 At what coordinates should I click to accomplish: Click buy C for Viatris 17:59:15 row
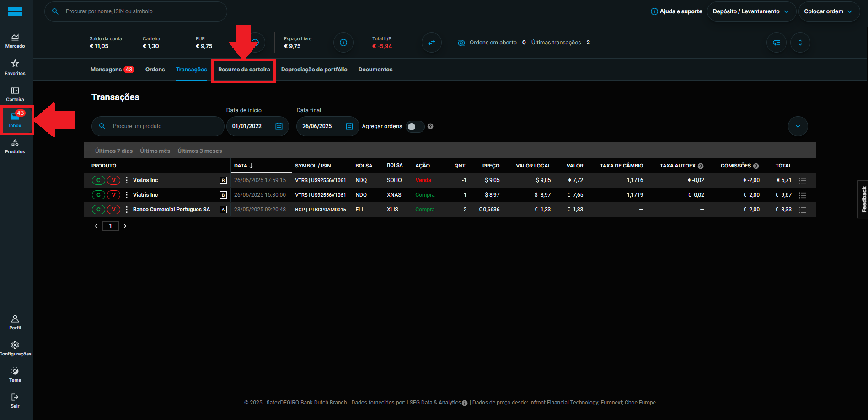98,180
